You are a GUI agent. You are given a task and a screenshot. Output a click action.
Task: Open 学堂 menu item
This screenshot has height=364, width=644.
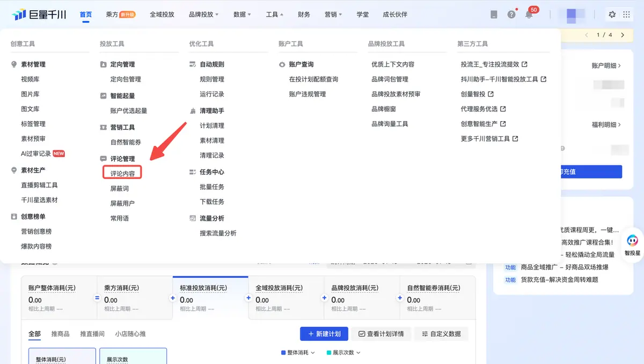coord(363,14)
